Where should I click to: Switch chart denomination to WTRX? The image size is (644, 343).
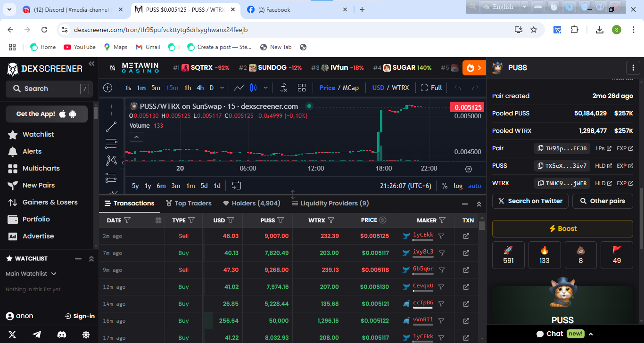tap(401, 88)
